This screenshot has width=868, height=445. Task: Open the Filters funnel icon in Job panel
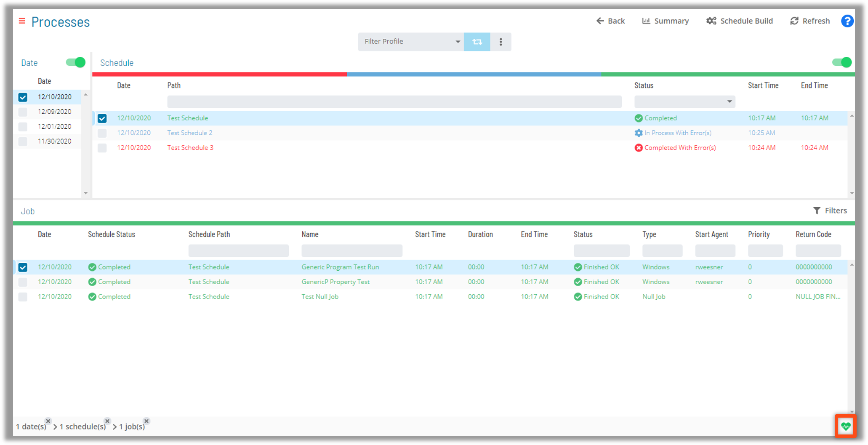pyautogui.click(x=817, y=211)
